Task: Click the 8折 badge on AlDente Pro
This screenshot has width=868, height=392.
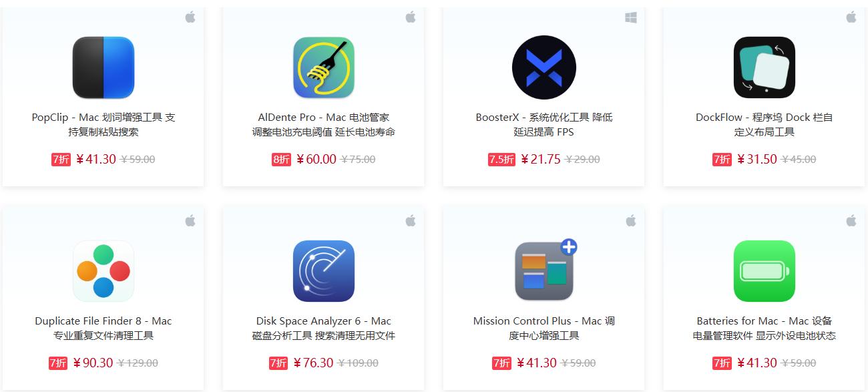Action: (x=281, y=160)
